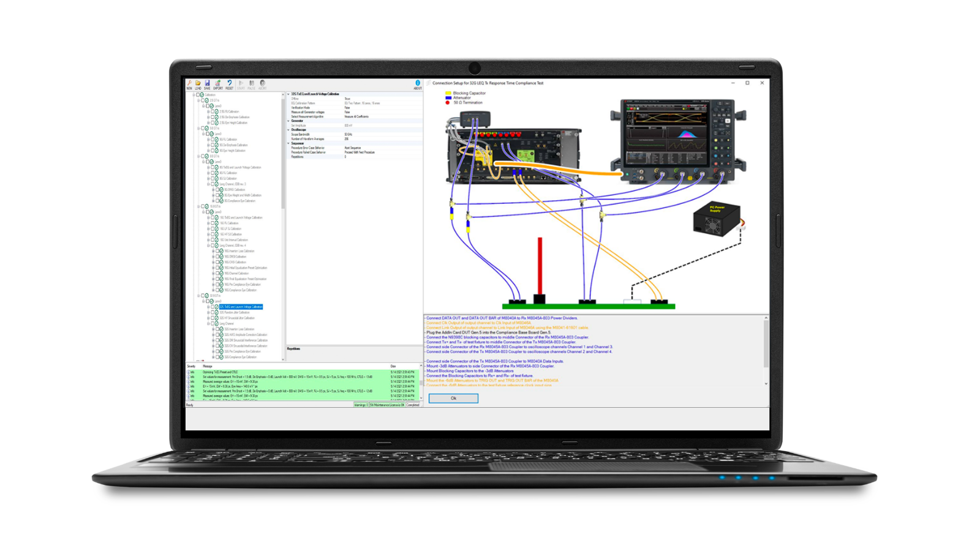Click pass icon beside 32G Pre Compliance Eye Calibration

point(221,351)
